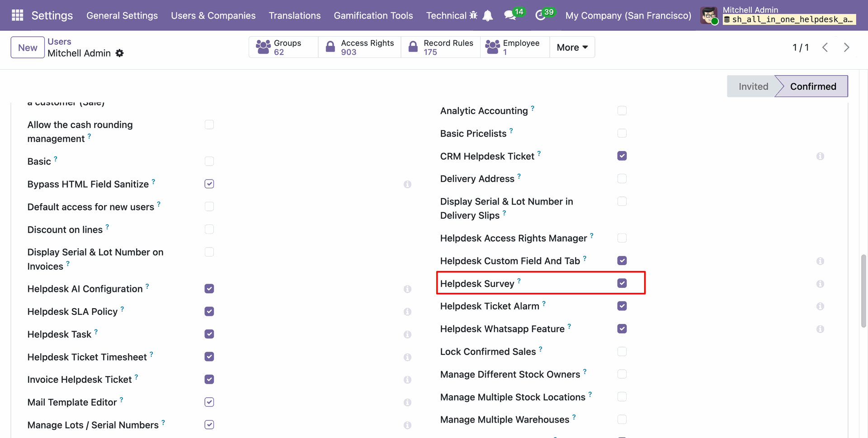The height and width of the screenshot is (438, 868).
Task: Open the Gamification Tools menu
Action: point(373,15)
